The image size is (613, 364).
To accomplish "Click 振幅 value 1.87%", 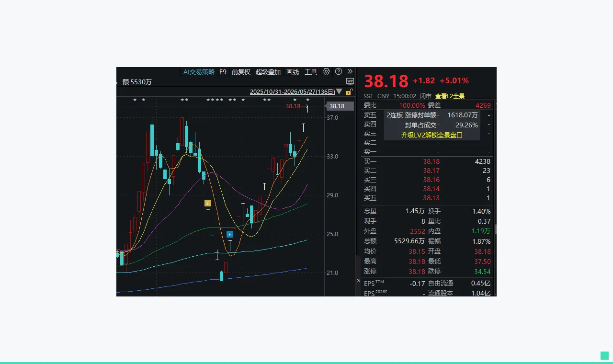I will click(481, 241).
